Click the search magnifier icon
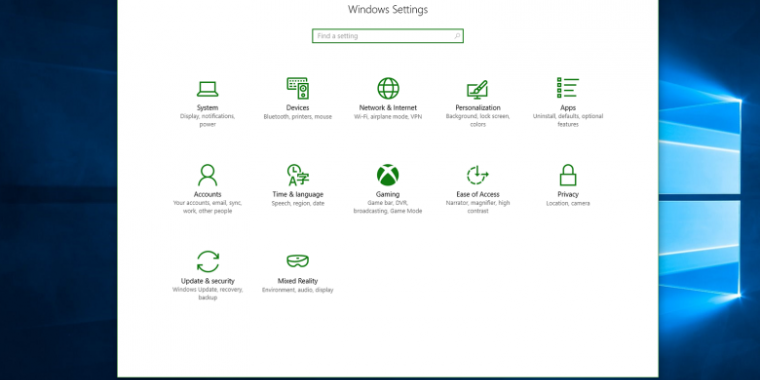Screen dimensions: 760x380 tap(457, 36)
